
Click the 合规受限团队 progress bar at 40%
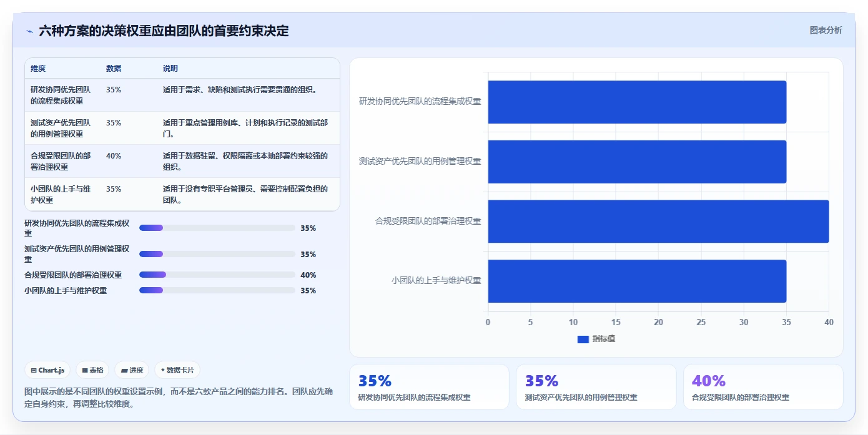pos(217,275)
